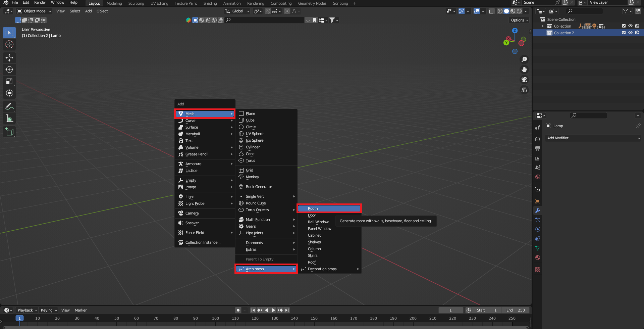Open the Render properties tab
The height and width of the screenshot is (329, 644).
click(538, 139)
